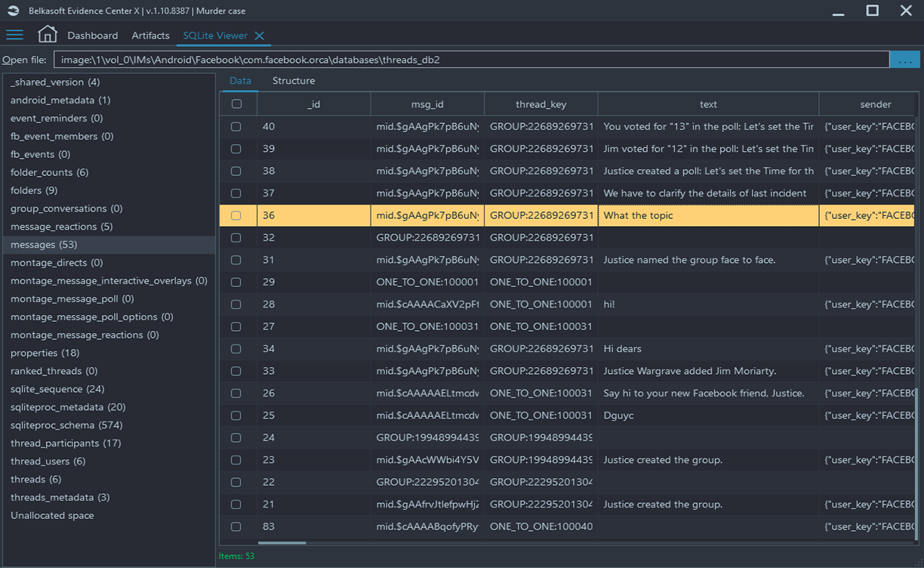Close the SQLite Viewer tab

[x=259, y=35]
